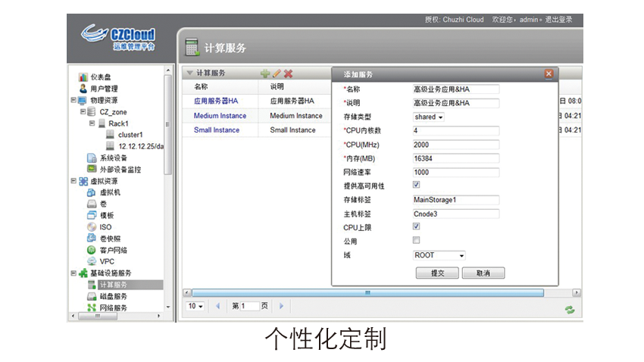Toggle the CPU上限 checkbox
644x362 pixels.
point(416,226)
